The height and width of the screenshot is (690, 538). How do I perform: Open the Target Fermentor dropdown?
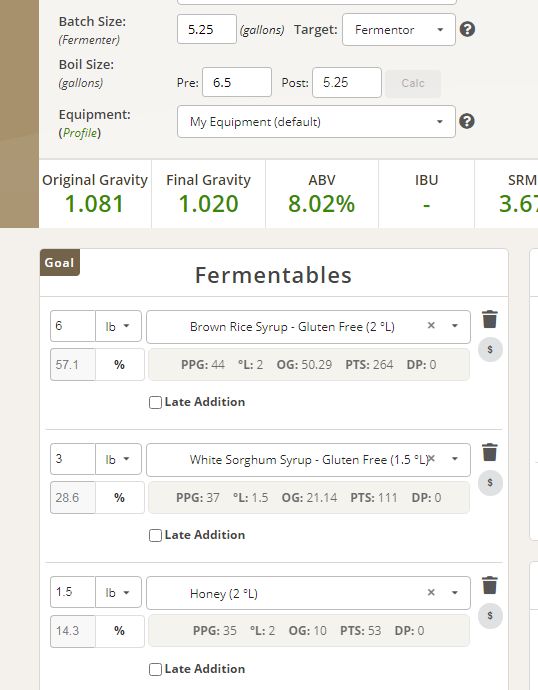tap(399, 29)
